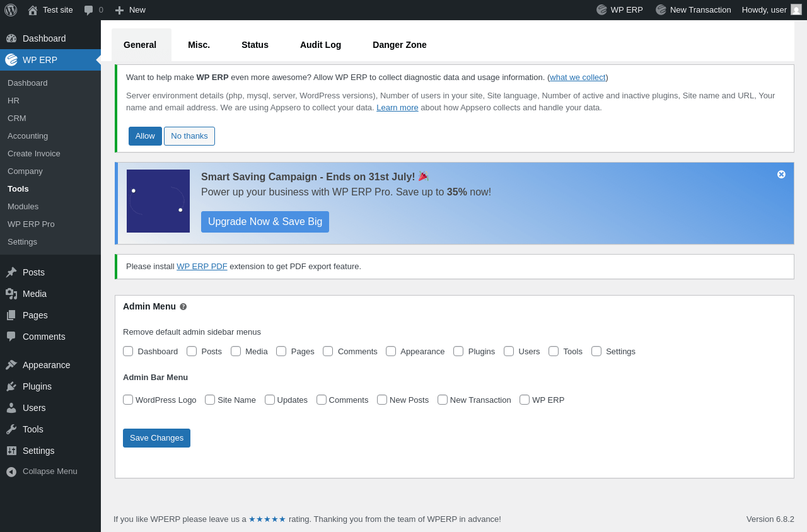Click the Users person icon
Image resolution: width=807 pixels, height=532 pixels.
pyautogui.click(x=11, y=408)
